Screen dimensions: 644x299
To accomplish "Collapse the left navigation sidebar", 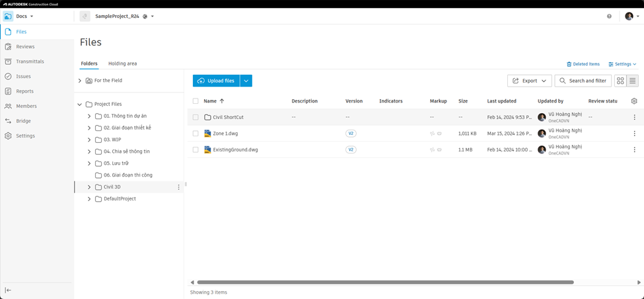I will tap(8, 290).
